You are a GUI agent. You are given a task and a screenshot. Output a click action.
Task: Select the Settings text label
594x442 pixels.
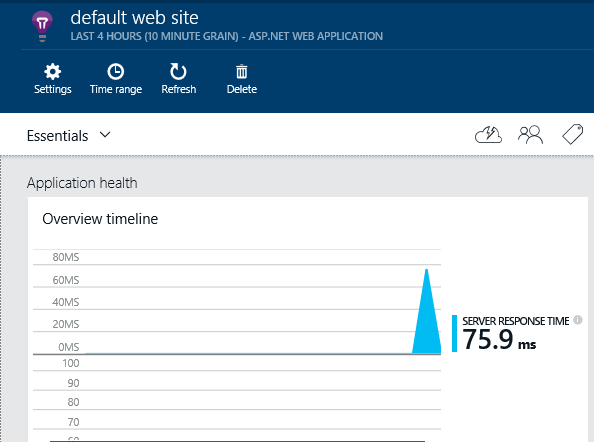pyautogui.click(x=53, y=89)
